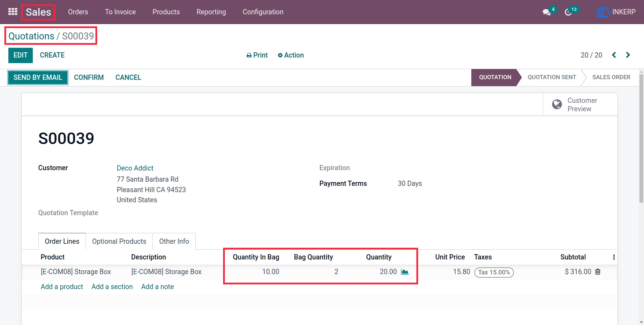The width and height of the screenshot is (644, 325).
Task: Click the Add a product link
Action: [62, 287]
